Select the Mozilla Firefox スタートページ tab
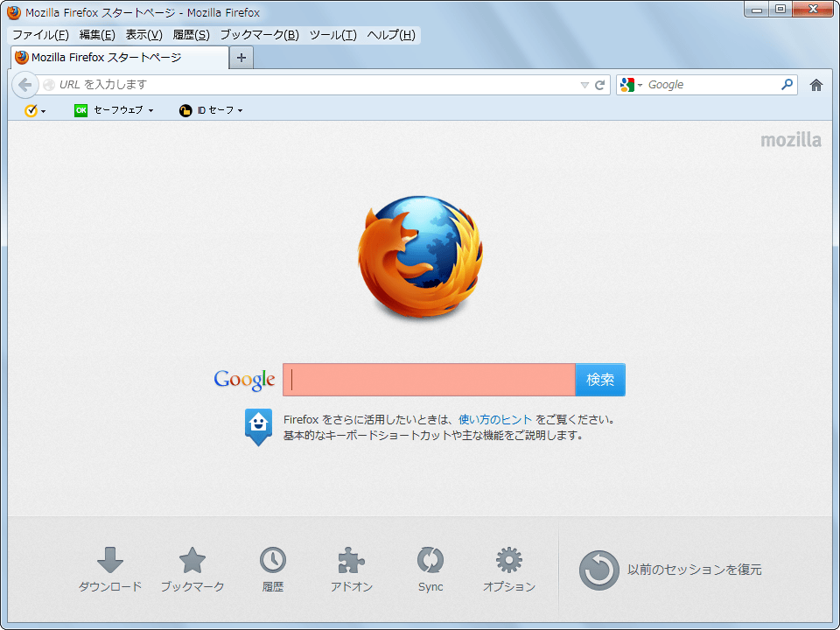Image resolution: width=840 pixels, height=630 pixels. 120,58
